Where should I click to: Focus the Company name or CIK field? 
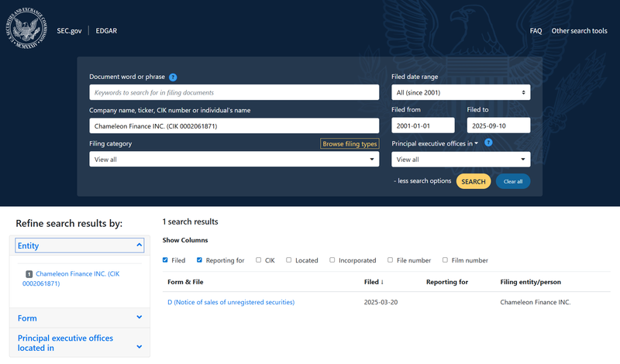[234, 126]
